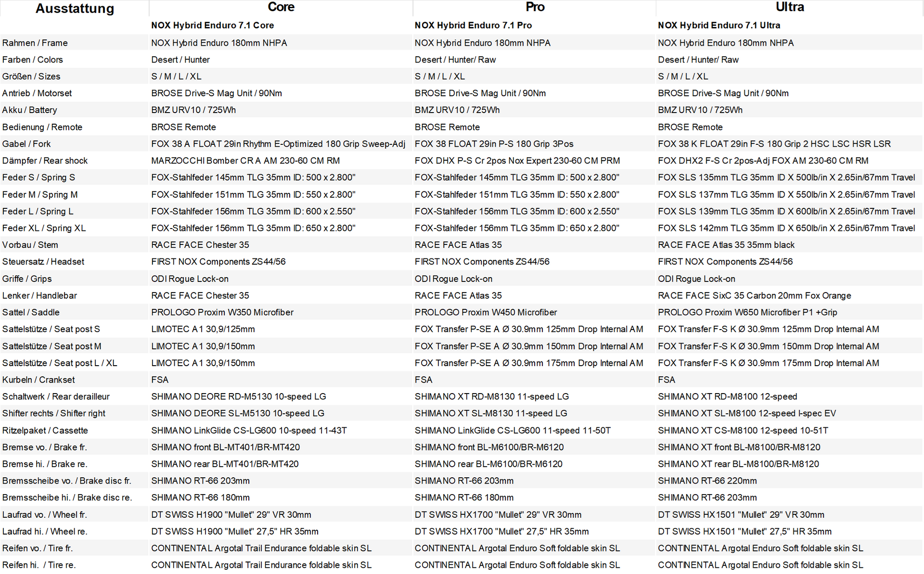The height and width of the screenshot is (574, 924).
Task: Select Shifter rechts / Shifter right label
Action: pyautogui.click(x=54, y=414)
